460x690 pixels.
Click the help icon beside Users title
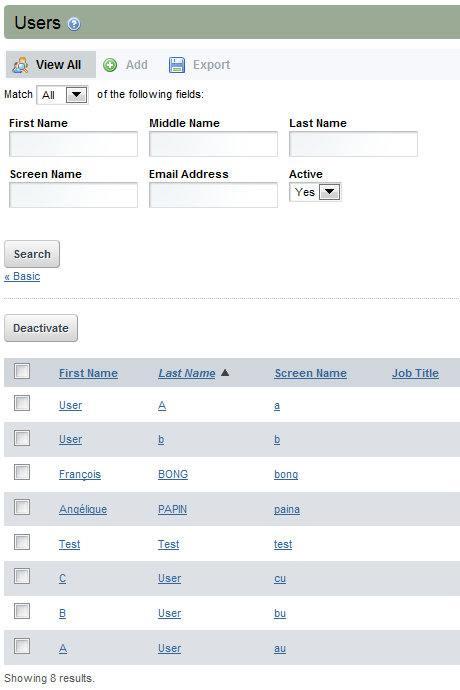(x=74, y=24)
